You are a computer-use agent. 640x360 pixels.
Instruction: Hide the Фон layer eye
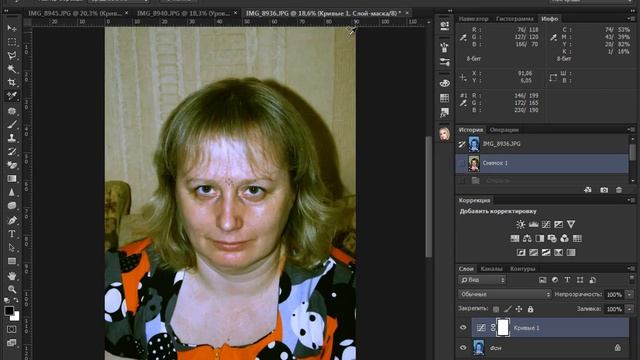463,348
